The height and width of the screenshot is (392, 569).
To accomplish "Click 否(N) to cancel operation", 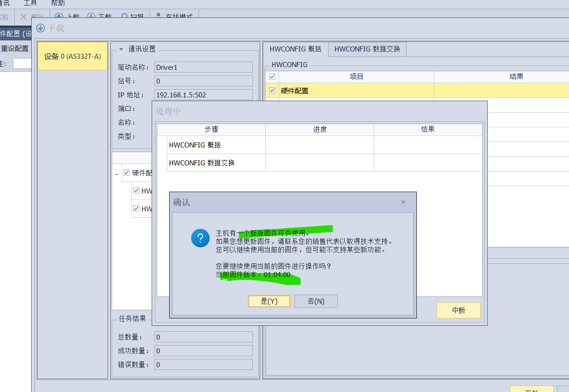I will pos(316,301).
